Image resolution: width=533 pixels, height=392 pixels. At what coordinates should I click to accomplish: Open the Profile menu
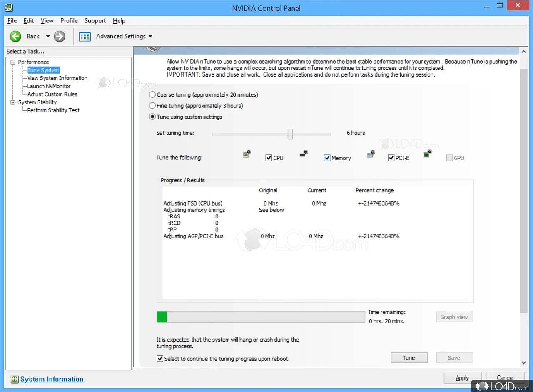(x=69, y=21)
